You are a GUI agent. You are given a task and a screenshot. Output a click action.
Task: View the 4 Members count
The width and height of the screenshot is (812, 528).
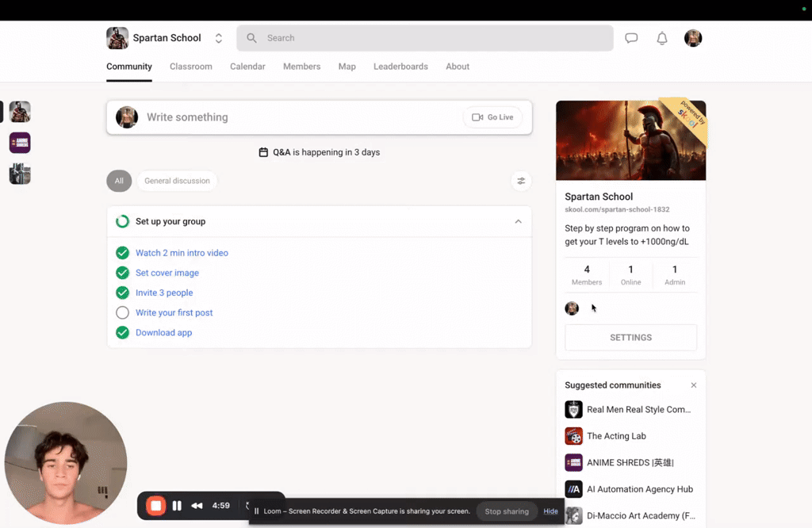point(587,275)
